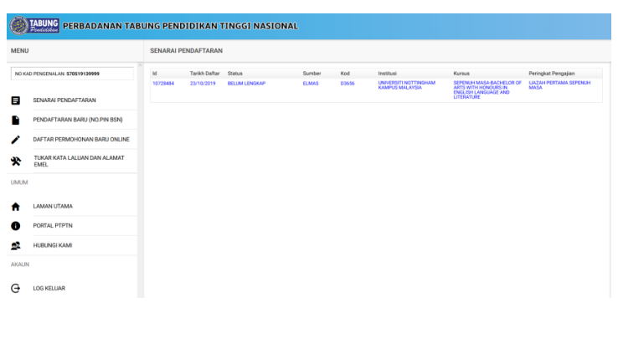Click the Sepenuh Masa Bachelor of Arts course link
The image size is (618, 364).
tap(487, 90)
